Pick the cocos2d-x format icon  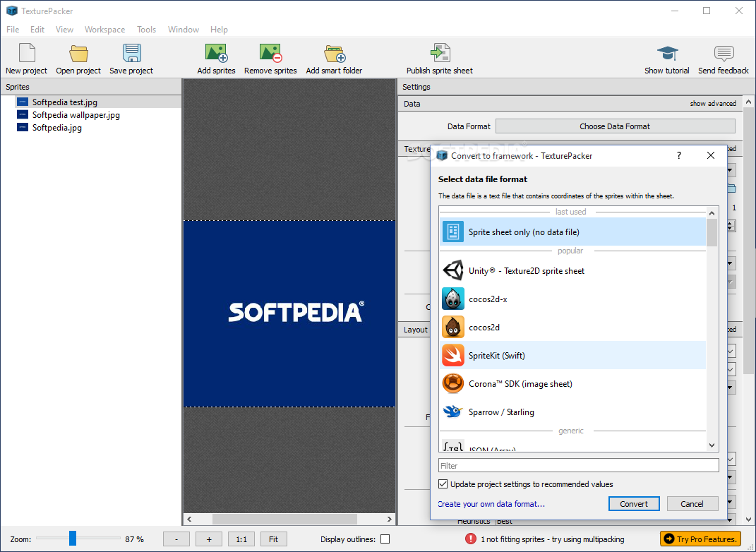click(452, 299)
